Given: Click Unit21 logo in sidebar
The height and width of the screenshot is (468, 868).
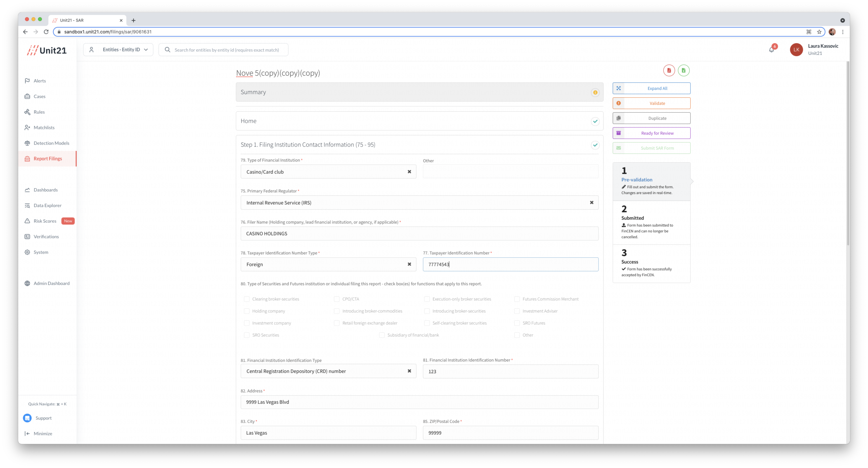Looking at the screenshot, I should (x=47, y=50).
